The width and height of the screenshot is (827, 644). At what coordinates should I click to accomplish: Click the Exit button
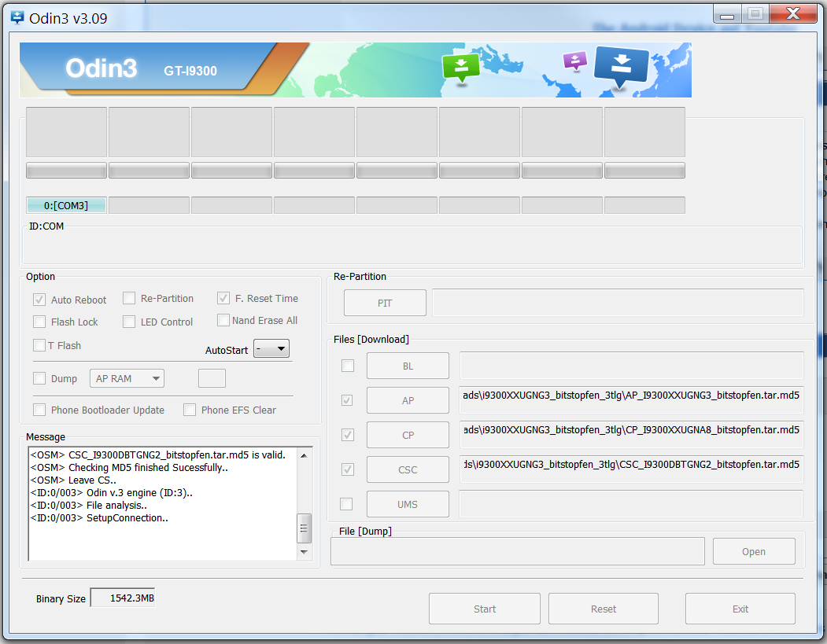point(740,609)
